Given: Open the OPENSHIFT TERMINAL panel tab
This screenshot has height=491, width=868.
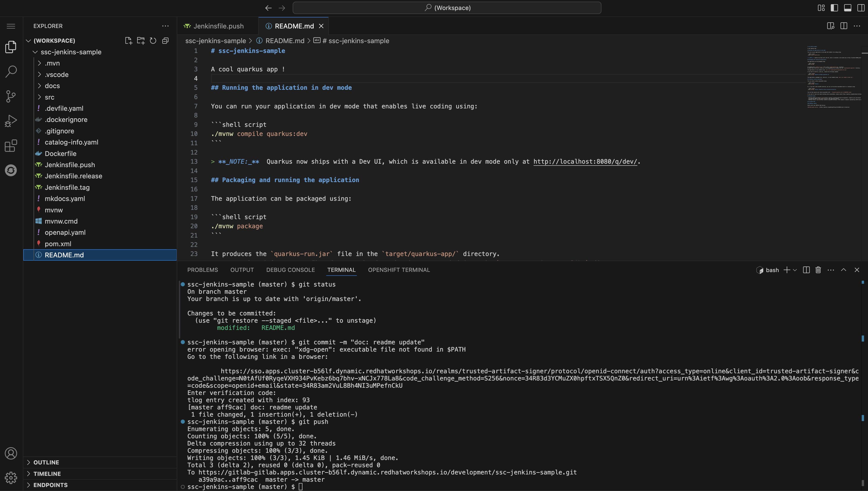Looking at the screenshot, I should pyautogui.click(x=399, y=270).
